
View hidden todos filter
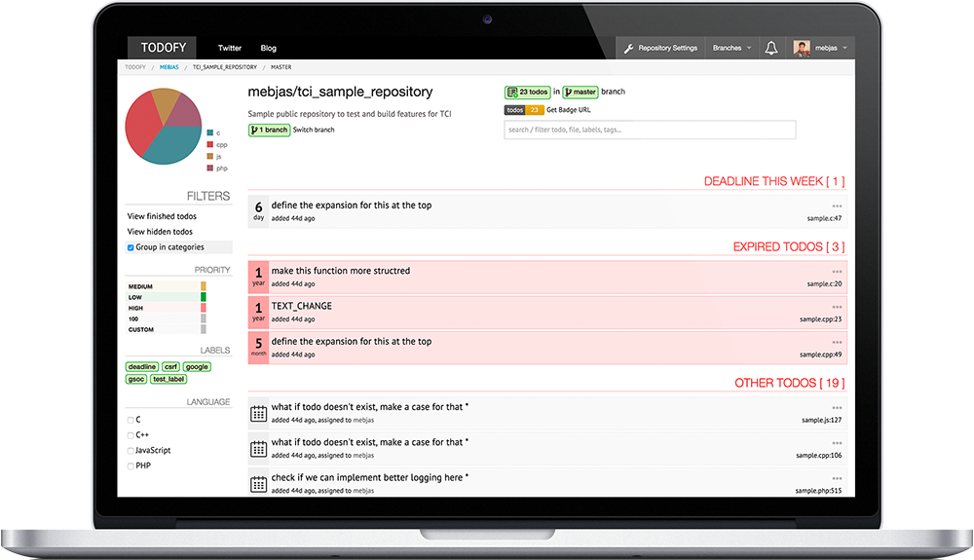tap(160, 232)
